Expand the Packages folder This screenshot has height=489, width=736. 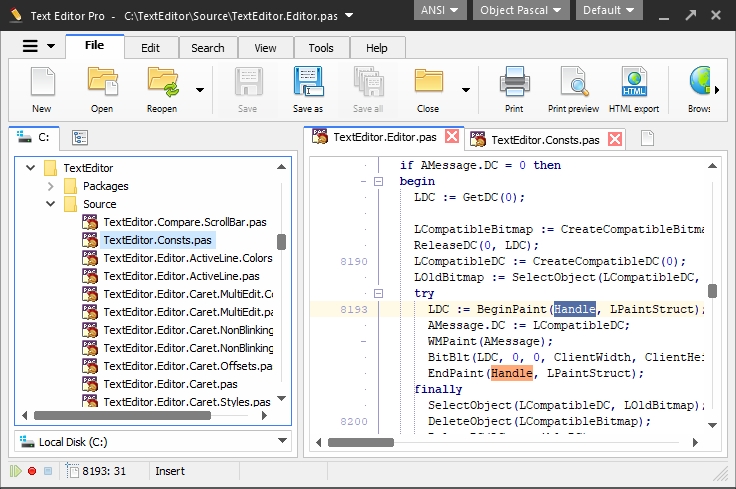click(x=51, y=186)
